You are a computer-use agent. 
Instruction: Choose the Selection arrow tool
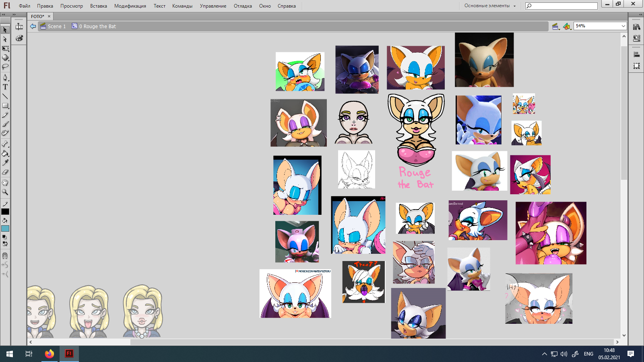pyautogui.click(x=5, y=30)
